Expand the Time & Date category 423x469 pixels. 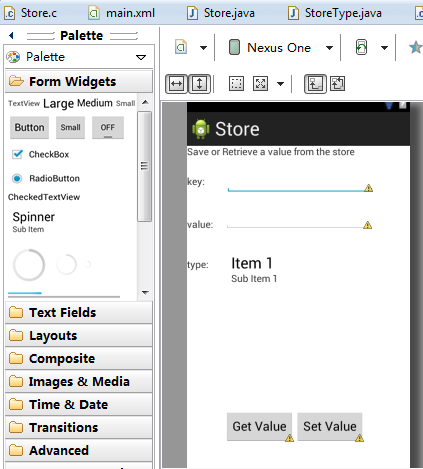tap(79, 405)
